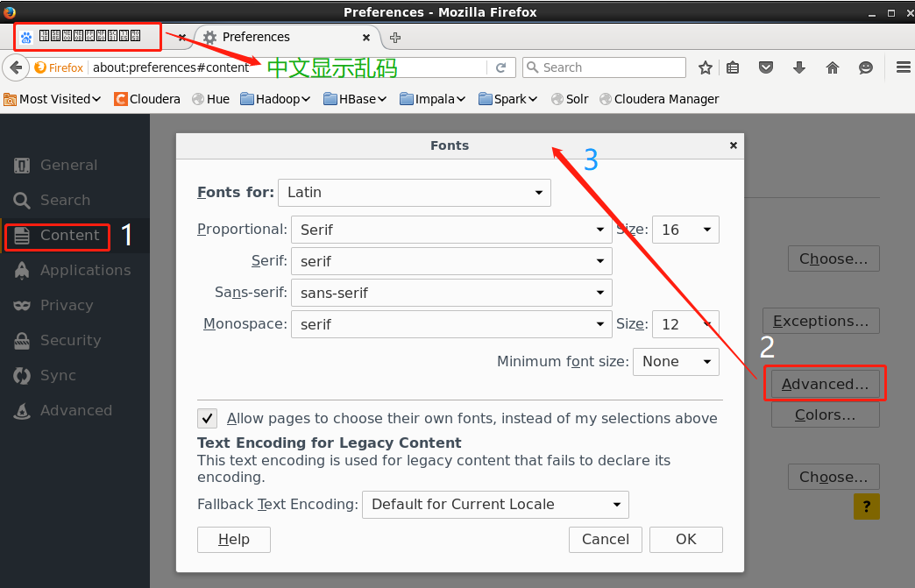Open the Pocket icon in toolbar
This screenshot has height=588, width=915.
(766, 67)
